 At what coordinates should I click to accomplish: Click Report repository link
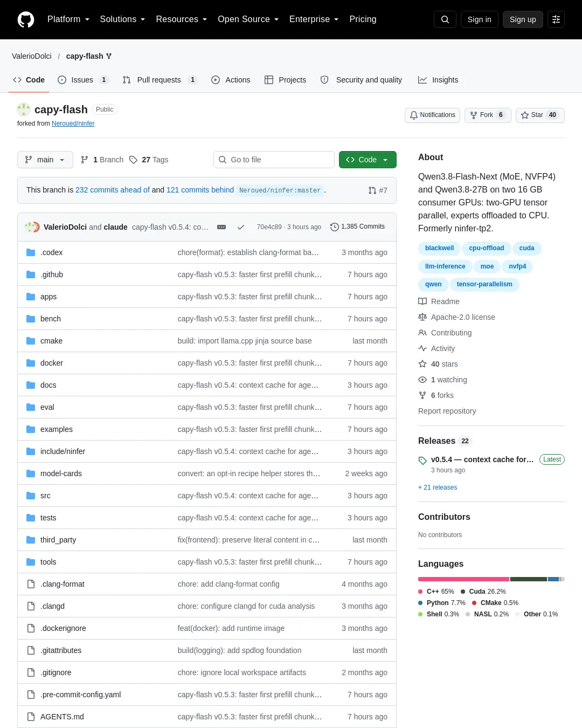click(447, 411)
